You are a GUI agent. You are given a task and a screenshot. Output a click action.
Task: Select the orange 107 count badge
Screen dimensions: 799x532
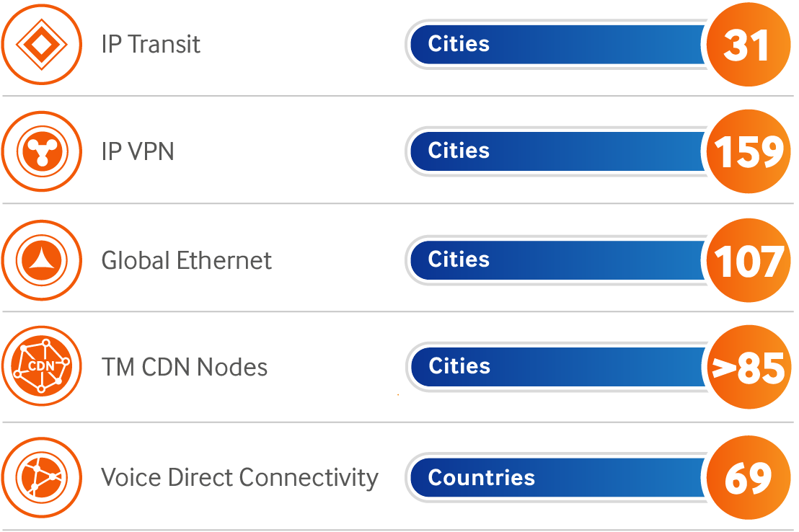pyautogui.click(x=747, y=260)
